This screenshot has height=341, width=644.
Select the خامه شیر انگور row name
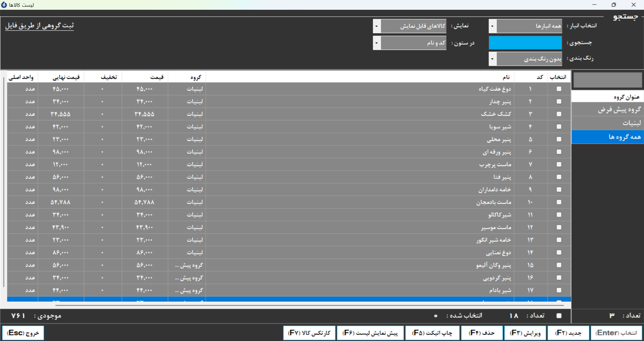494,240
